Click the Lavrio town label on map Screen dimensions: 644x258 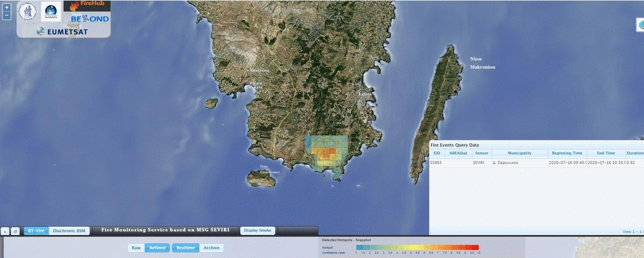tap(365, 94)
